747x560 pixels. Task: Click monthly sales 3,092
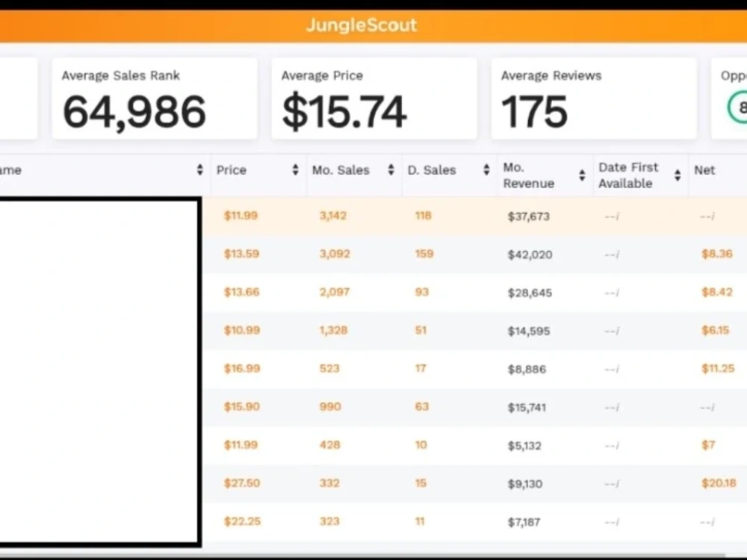(x=335, y=254)
